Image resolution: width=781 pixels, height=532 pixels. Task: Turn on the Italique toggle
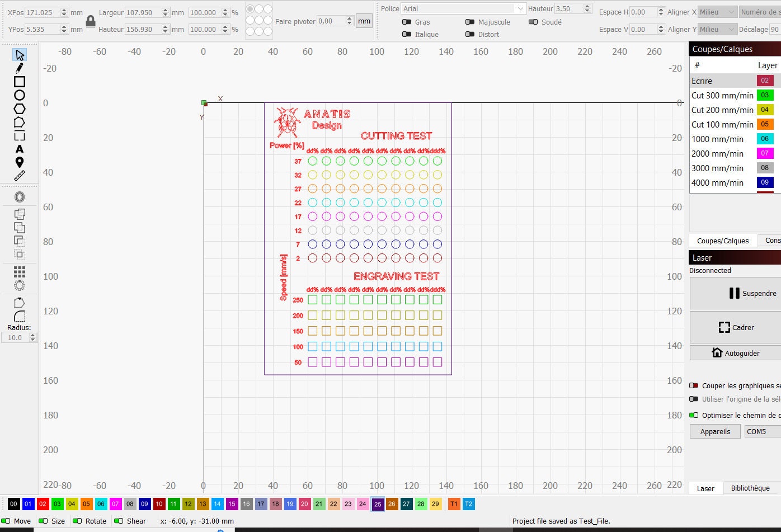pos(407,34)
